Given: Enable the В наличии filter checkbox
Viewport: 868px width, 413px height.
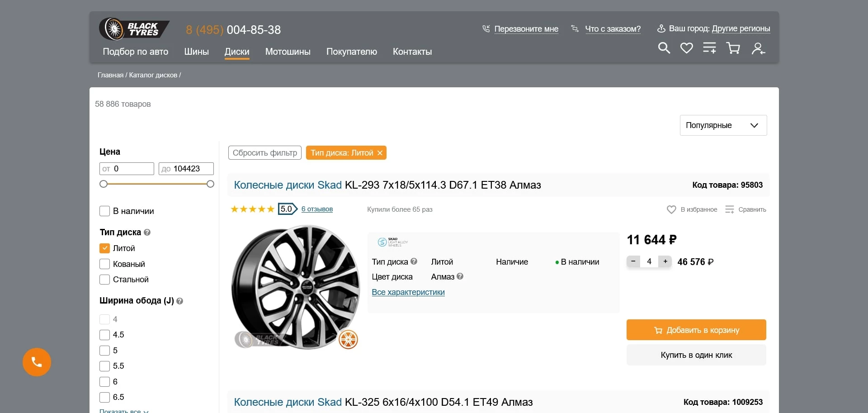Looking at the screenshot, I should [x=104, y=211].
